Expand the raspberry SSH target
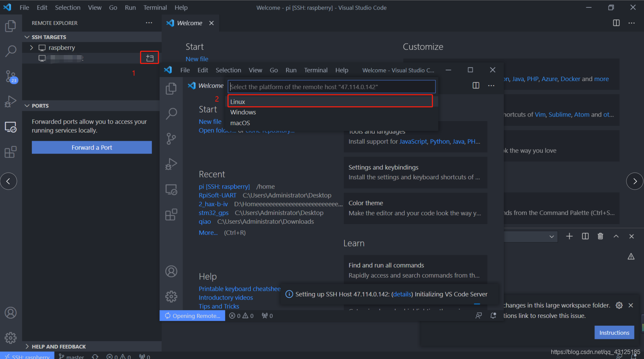 point(32,48)
